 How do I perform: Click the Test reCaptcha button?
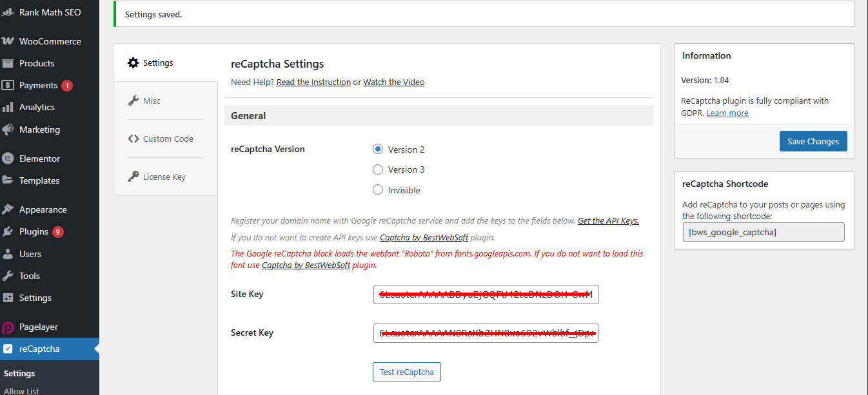(x=406, y=372)
